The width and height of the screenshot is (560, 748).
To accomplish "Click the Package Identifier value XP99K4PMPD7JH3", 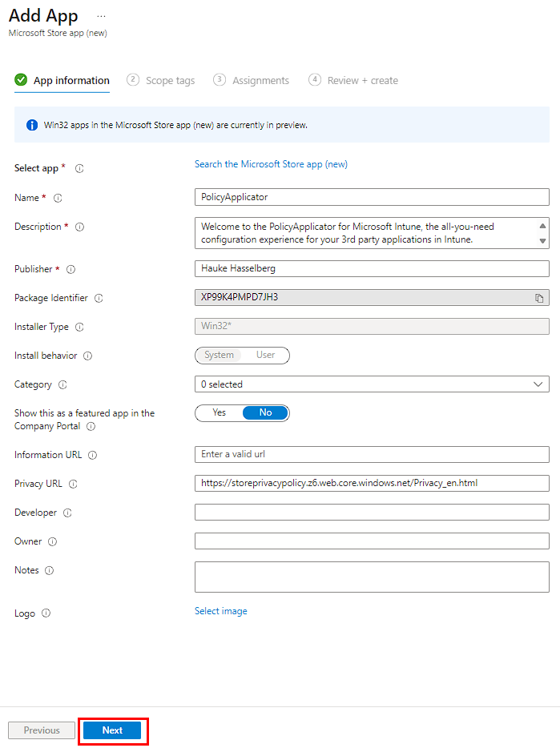I will [x=240, y=297].
